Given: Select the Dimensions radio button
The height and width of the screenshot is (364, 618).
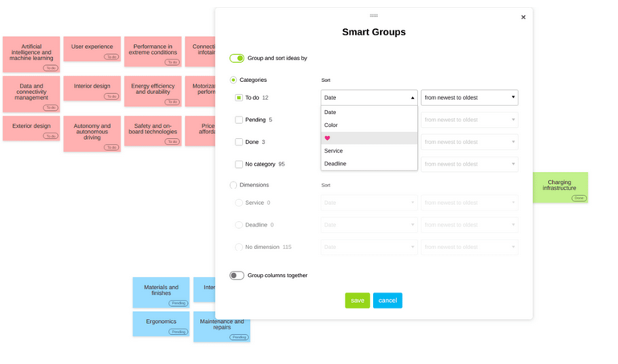Looking at the screenshot, I should coord(234,185).
